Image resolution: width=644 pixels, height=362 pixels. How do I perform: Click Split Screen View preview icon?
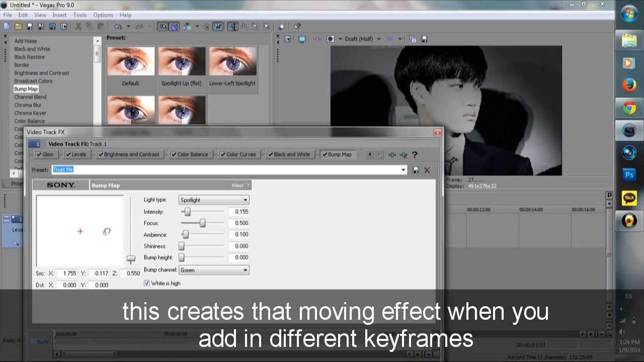(331, 39)
